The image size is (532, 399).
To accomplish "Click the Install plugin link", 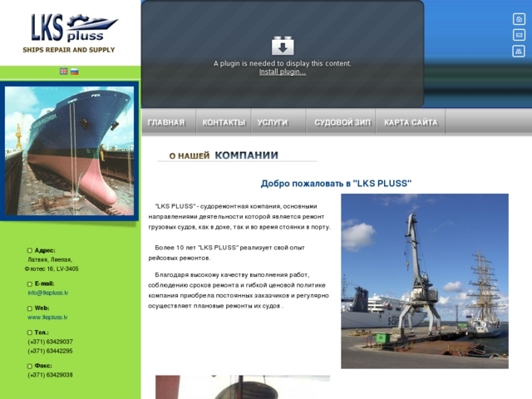I will pos(283,72).
